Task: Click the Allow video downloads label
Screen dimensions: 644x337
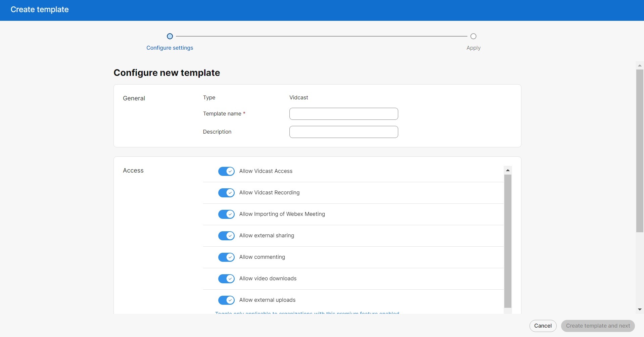Action: pyautogui.click(x=268, y=278)
